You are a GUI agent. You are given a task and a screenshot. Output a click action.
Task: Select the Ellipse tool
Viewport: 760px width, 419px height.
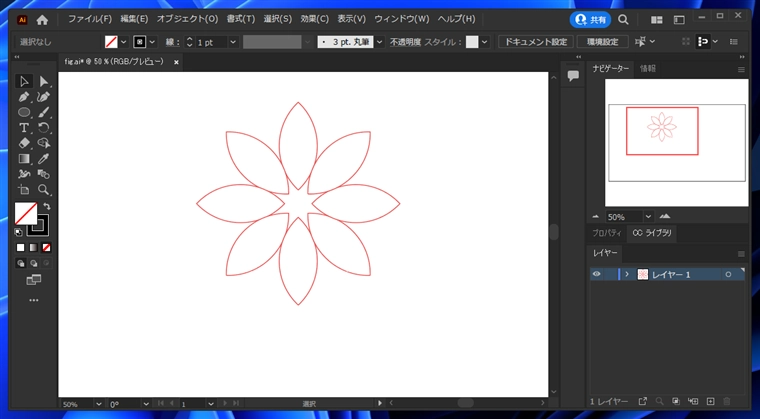coord(24,113)
